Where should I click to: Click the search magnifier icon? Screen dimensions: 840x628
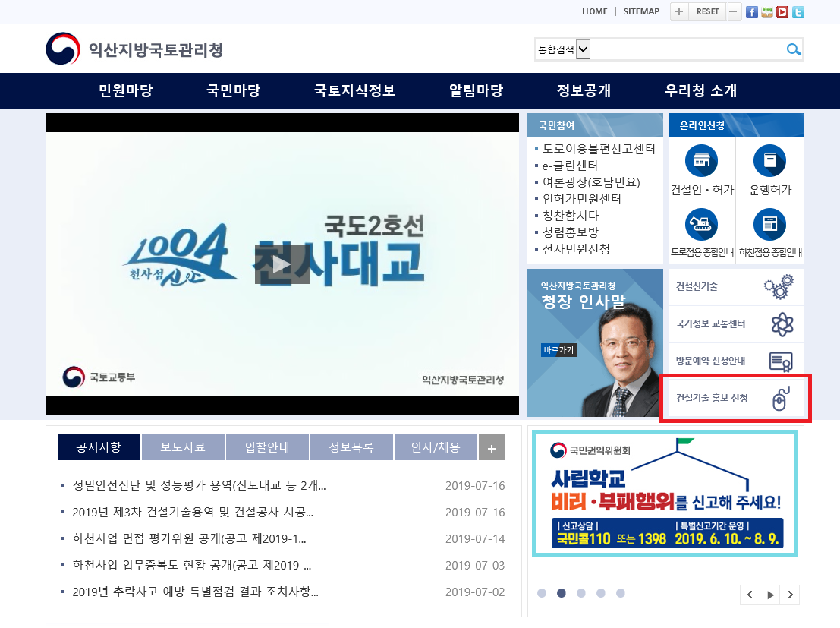793,50
